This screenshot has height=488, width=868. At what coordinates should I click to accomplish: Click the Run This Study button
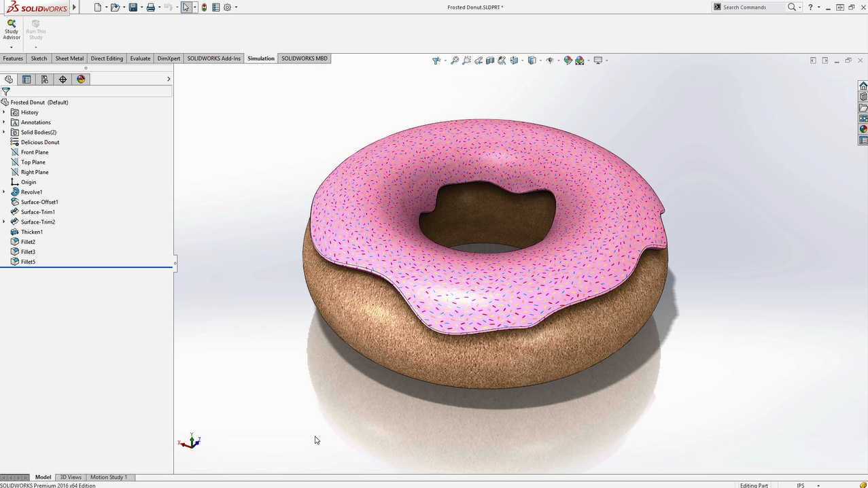click(x=35, y=29)
